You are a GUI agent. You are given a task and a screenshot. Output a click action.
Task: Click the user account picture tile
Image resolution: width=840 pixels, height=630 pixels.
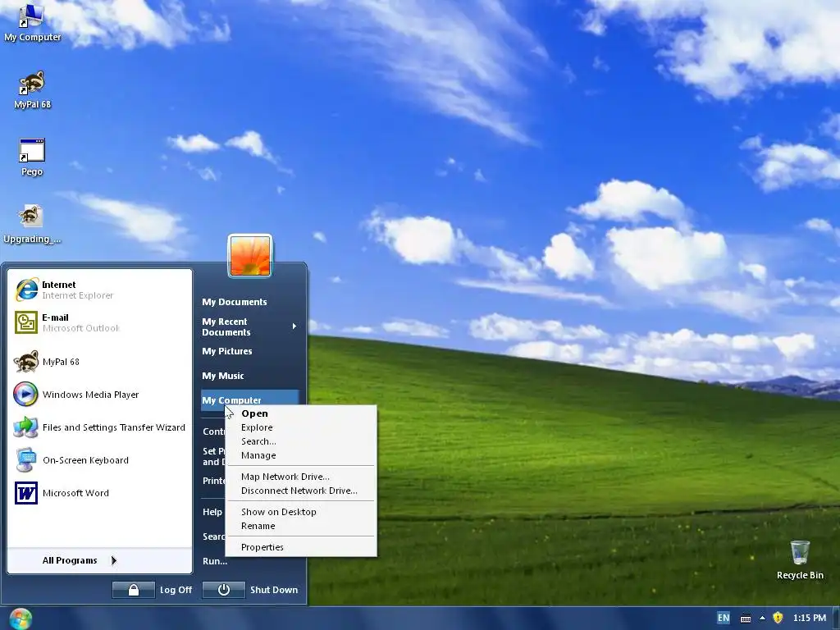click(250, 256)
